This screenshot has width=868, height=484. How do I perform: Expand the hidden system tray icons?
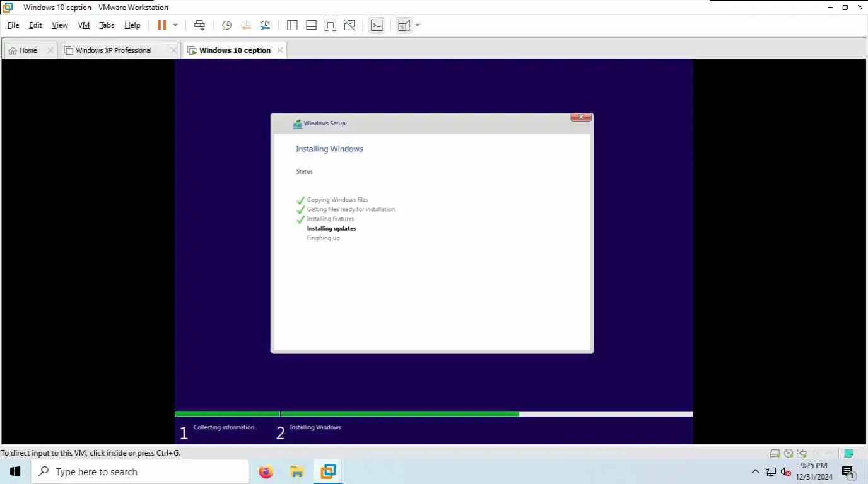[756, 471]
